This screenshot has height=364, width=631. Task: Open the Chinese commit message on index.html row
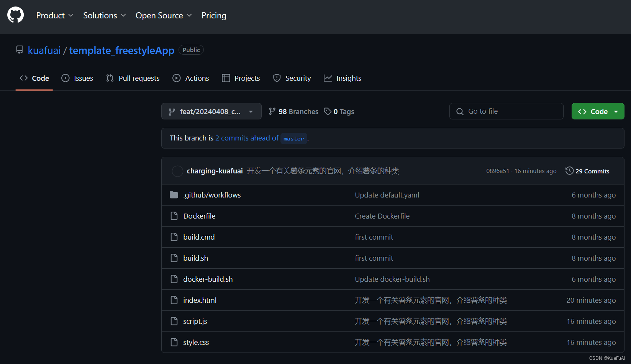coord(431,300)
